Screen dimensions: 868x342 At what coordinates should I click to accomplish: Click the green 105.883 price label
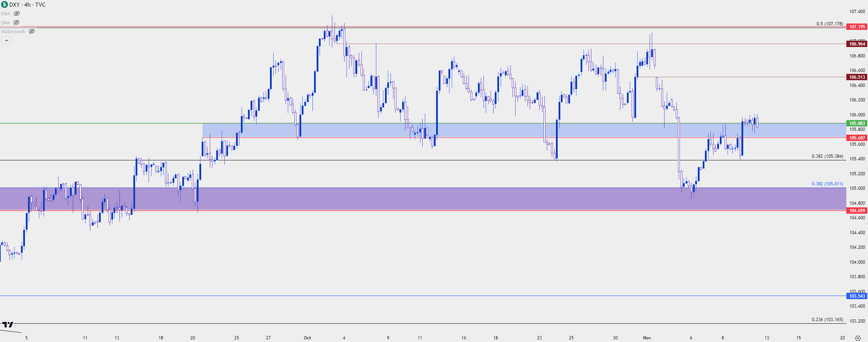[857, 123]
